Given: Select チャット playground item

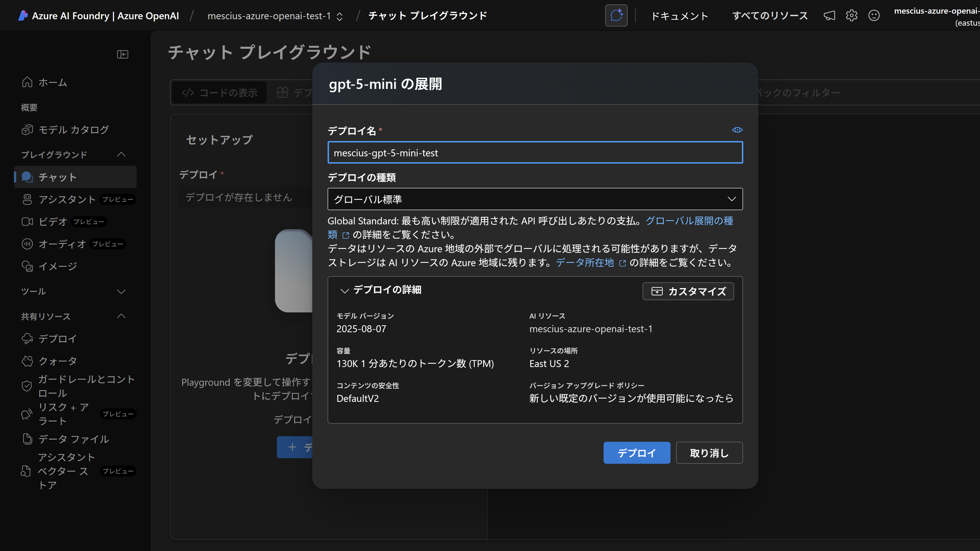Looking at the screenshot, I should coord(75,177).
